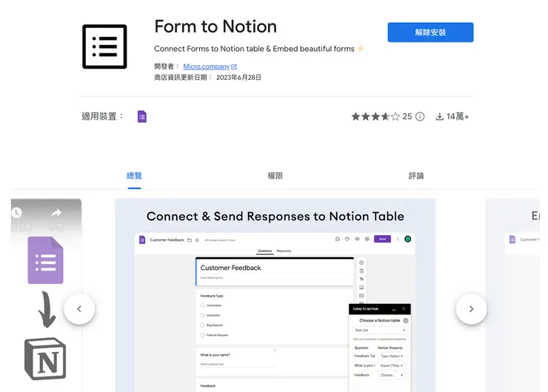This screenshot has height=392, width=548.
Task: Click the Forms file icon in the preview header
Action: click(142, 240)
